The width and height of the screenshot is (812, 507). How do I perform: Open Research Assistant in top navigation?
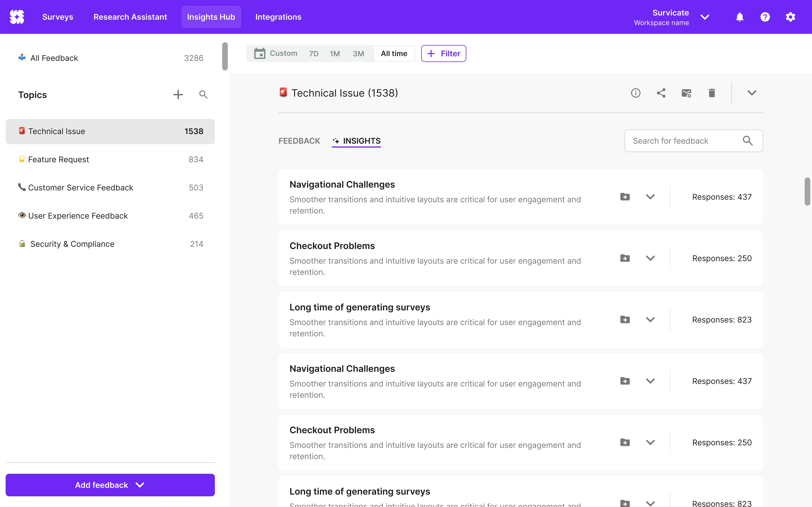130,17
